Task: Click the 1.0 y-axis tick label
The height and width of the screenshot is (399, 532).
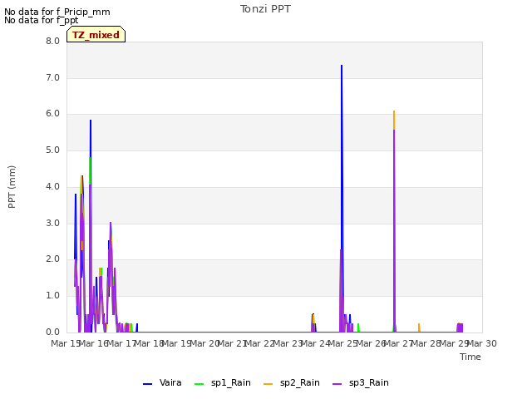Action: tap(52, 296)
